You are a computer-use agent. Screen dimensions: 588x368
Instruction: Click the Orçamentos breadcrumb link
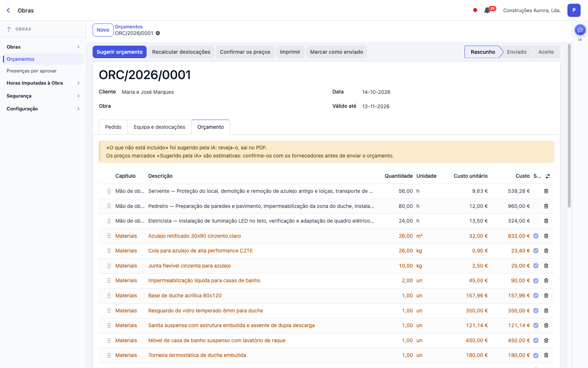pos(129,26)
